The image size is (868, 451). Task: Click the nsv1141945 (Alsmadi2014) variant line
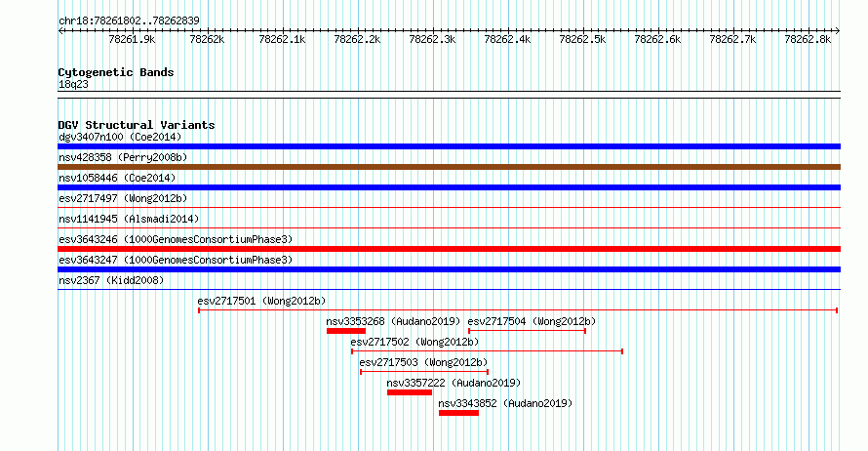coord(449,228)
